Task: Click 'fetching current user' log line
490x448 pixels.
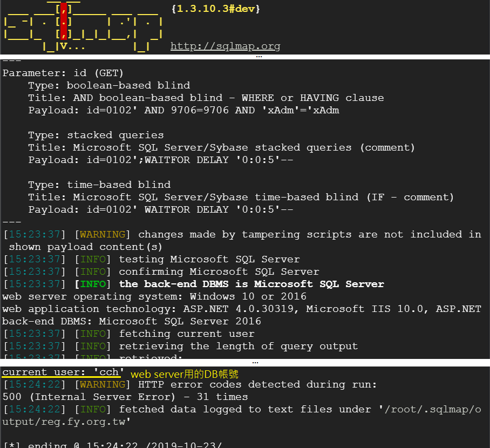Action: click(129, 334)
